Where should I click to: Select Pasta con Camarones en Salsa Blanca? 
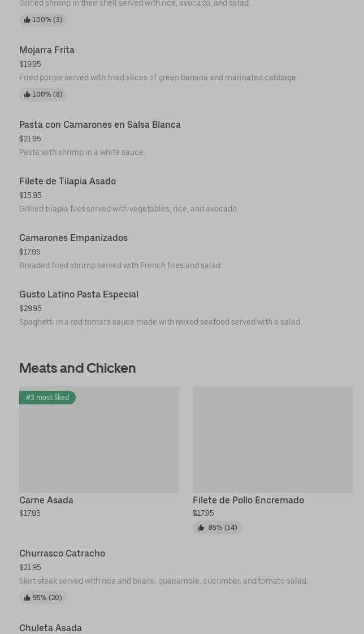[100, 124]
